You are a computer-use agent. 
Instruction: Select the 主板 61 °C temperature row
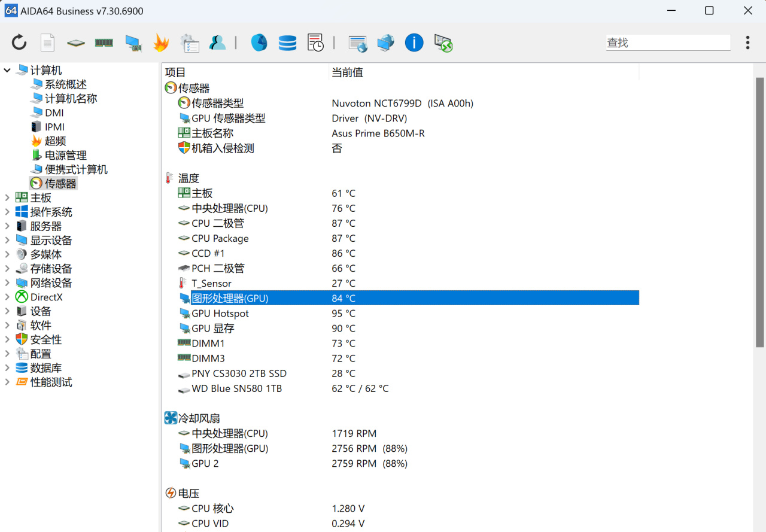401,193
